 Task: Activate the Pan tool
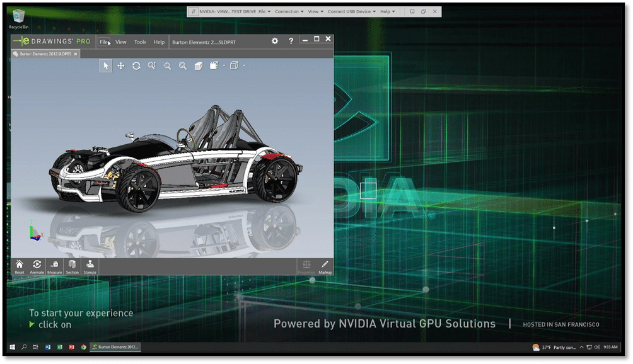coord(120,65)
